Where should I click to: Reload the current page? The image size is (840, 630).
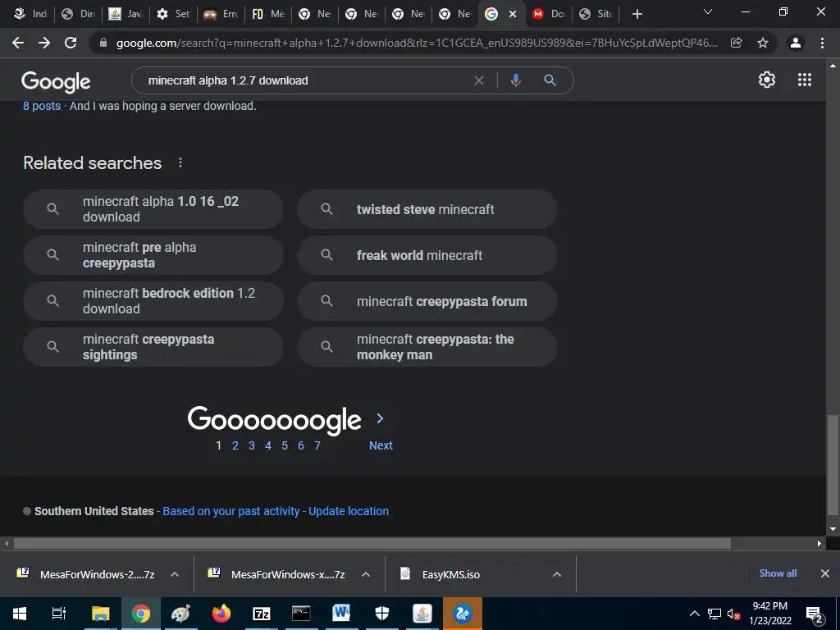(x=71, y=43)
